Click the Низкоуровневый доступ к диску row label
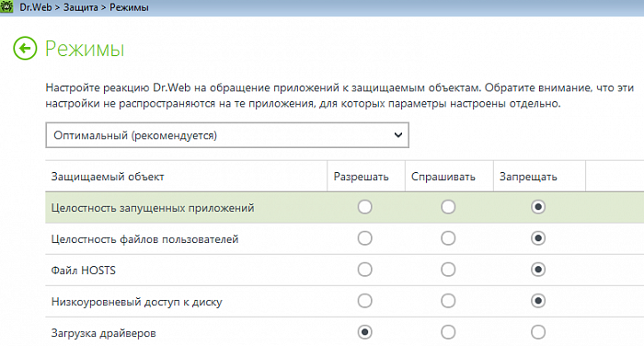Viewport: 644px width, 346px height. tap(137, 302)
